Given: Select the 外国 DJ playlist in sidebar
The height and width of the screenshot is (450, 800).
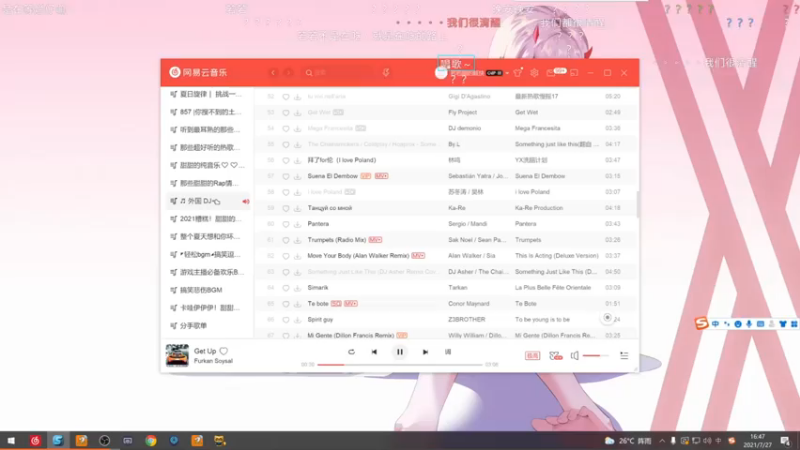Looking at the screenshot, I should point(208,201).
